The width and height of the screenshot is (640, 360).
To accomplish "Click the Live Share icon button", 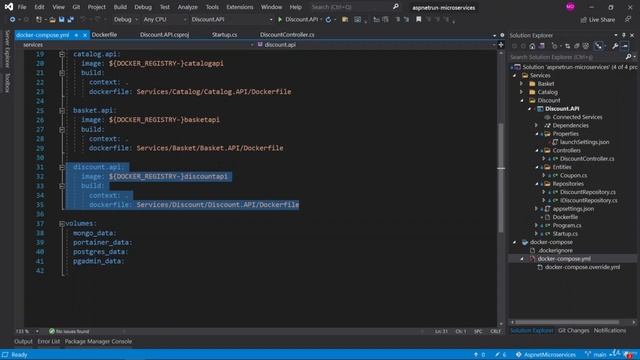I will click(x=598, y=20).
